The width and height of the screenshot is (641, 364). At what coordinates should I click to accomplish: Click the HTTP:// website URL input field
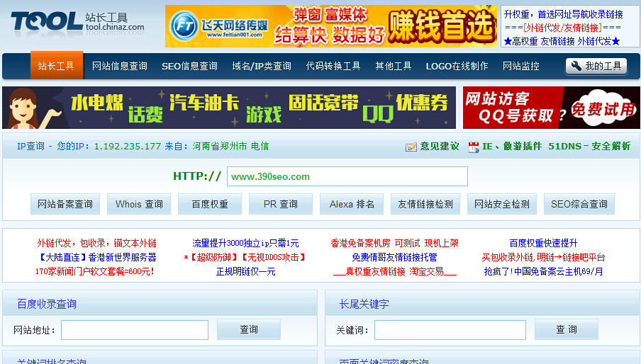pyautogui.click(x=347, y=176)
